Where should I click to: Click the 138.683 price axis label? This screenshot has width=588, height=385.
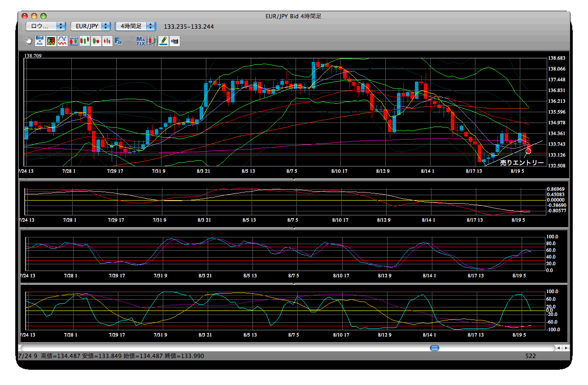pyautogui.click(x=556, y=58)
